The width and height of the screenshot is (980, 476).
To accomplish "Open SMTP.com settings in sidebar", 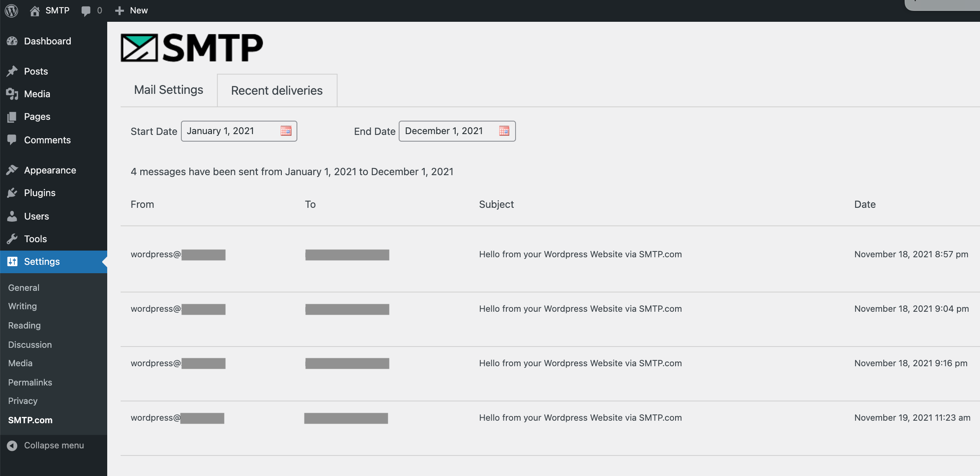I will pos(30,420).
